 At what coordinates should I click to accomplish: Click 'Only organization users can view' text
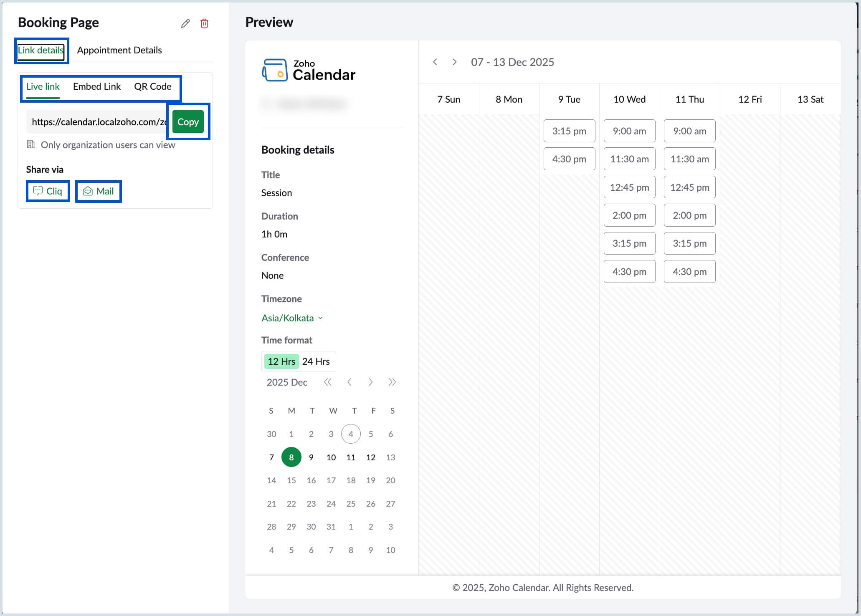click(x=108, y=145)
